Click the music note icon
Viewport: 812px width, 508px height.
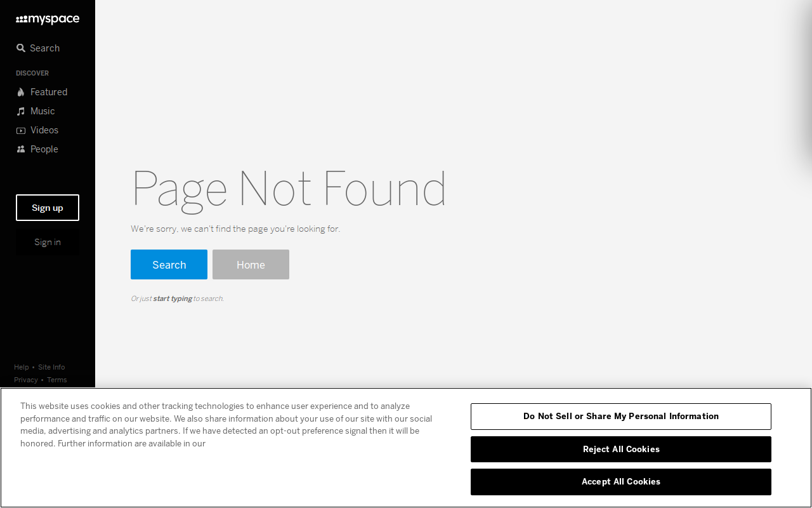21,111
